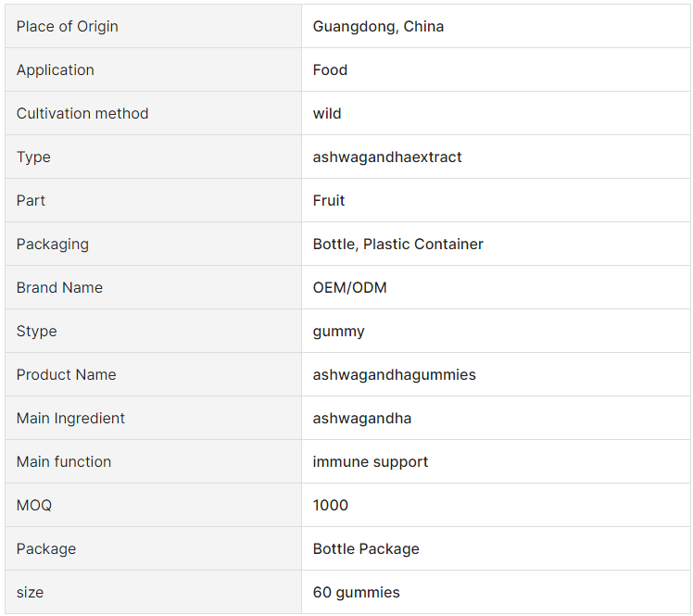Viewport: 693px width, 616px height.
Task: Select the 'Cultivation method' label
Action: tap(82, 114)
